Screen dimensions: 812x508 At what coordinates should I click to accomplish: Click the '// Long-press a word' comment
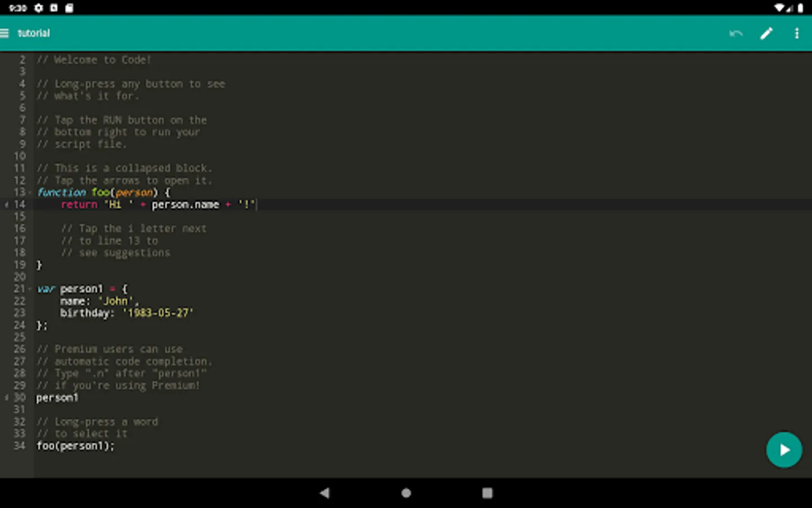point(97,422)
